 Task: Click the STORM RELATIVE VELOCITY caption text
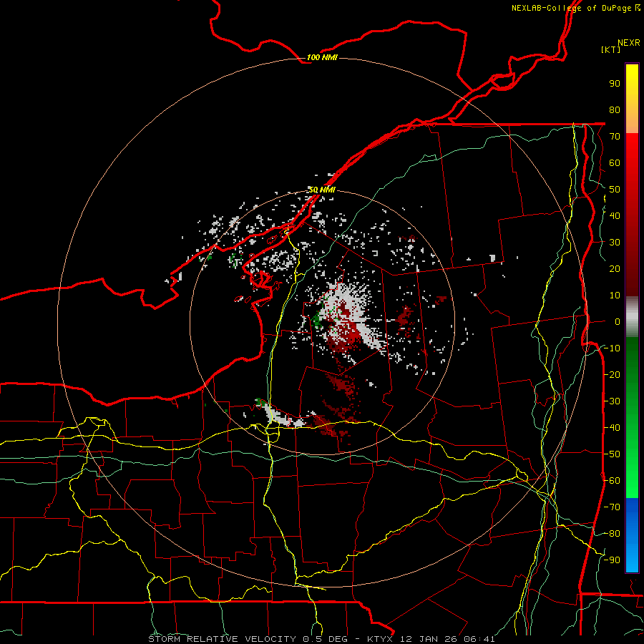321,639
